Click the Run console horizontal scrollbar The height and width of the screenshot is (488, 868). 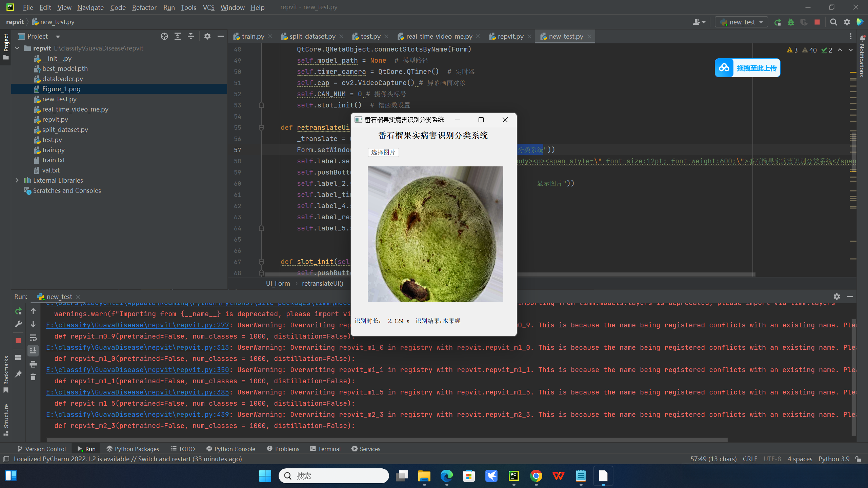(386, 440)
